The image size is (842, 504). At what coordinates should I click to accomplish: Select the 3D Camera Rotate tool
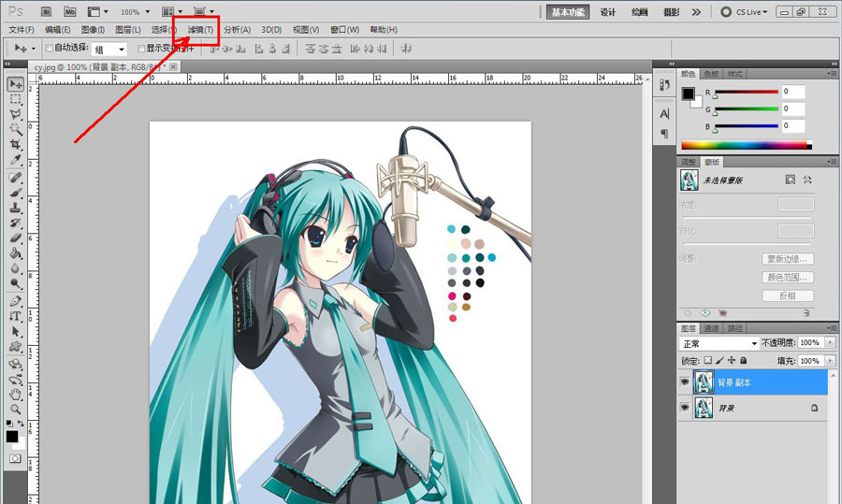pos(15,380)
